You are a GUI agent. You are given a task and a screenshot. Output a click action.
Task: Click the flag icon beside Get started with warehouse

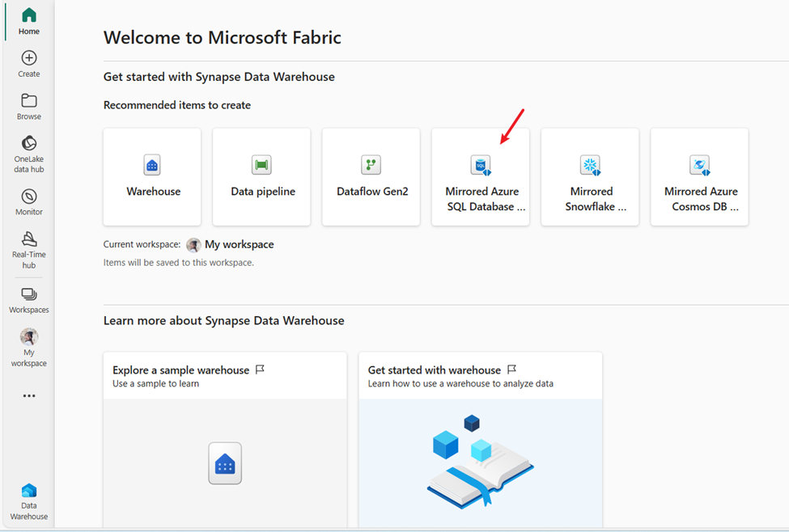[x=511, y=369]
